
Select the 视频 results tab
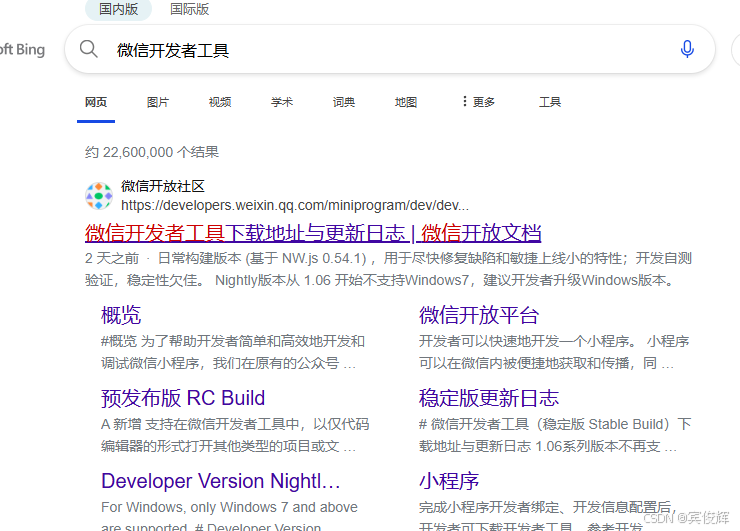pos(220,102)
